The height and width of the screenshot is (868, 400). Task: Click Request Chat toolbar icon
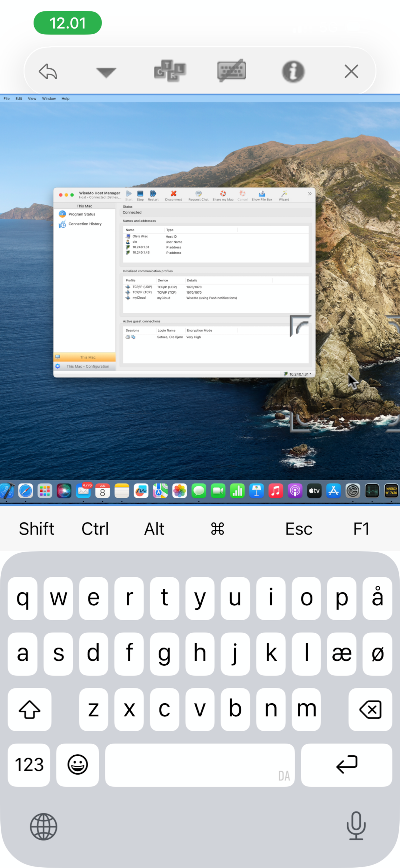click(198, 195)
